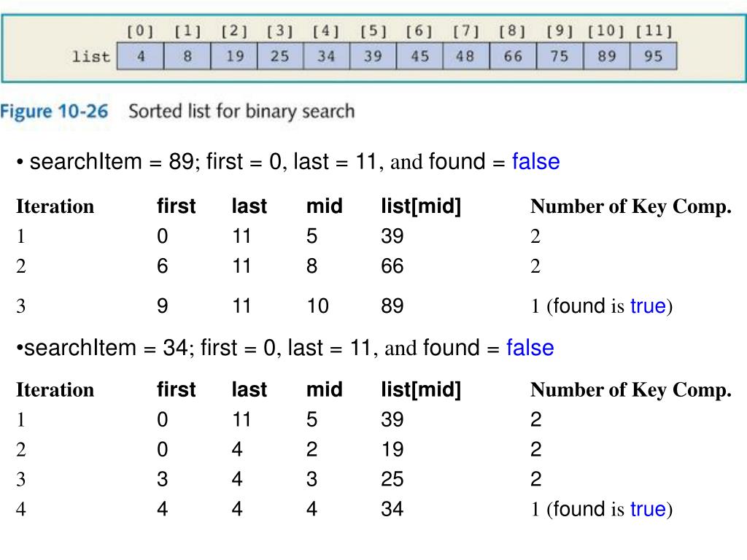747x560 pixels.
Task: Click list[mid] value 34 in iteration 4 row
Action: (x=392, y=509)
